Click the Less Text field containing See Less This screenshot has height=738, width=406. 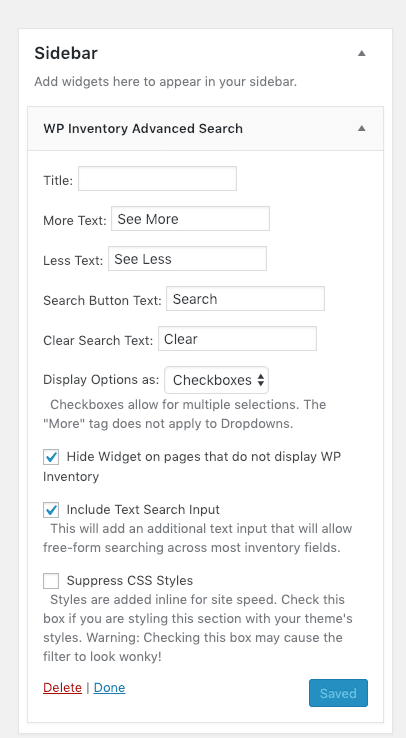pos(187,258)
